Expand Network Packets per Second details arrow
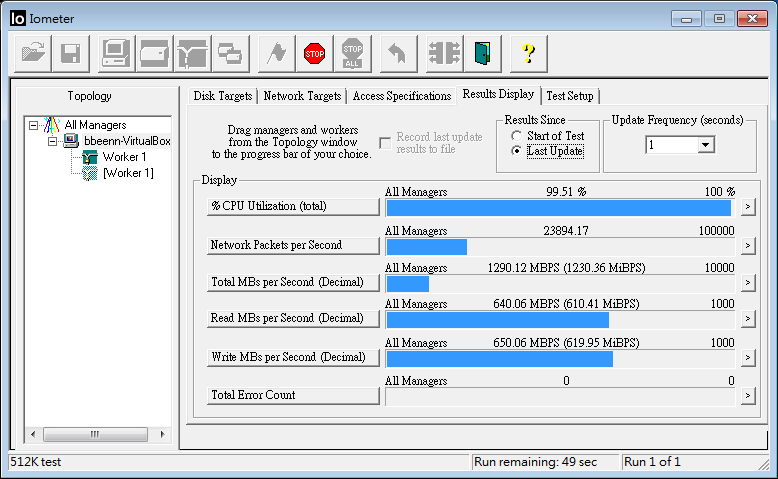Image resolution: width=778 pixels, height=479 pixels. coord(748,245)
